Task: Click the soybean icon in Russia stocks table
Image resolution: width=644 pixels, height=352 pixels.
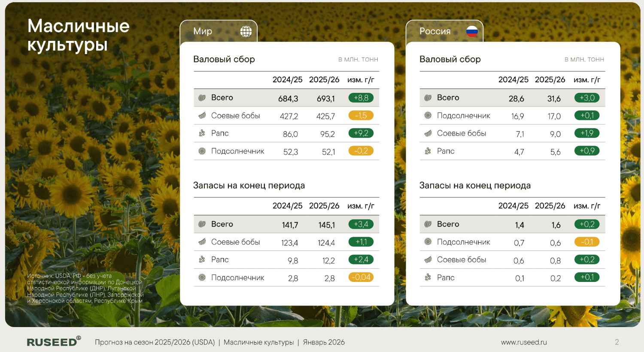Action: tap(428, 260)
